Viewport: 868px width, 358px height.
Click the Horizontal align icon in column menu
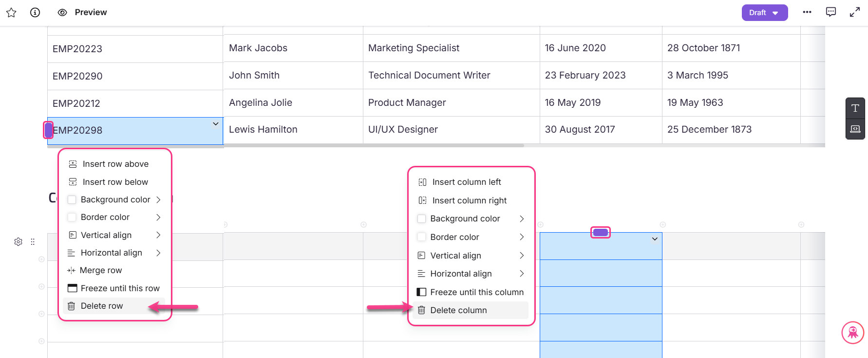click(x=421, y=274)
